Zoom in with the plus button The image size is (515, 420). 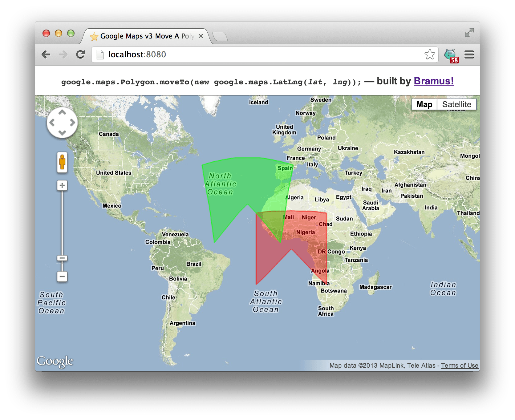point(62,185)
